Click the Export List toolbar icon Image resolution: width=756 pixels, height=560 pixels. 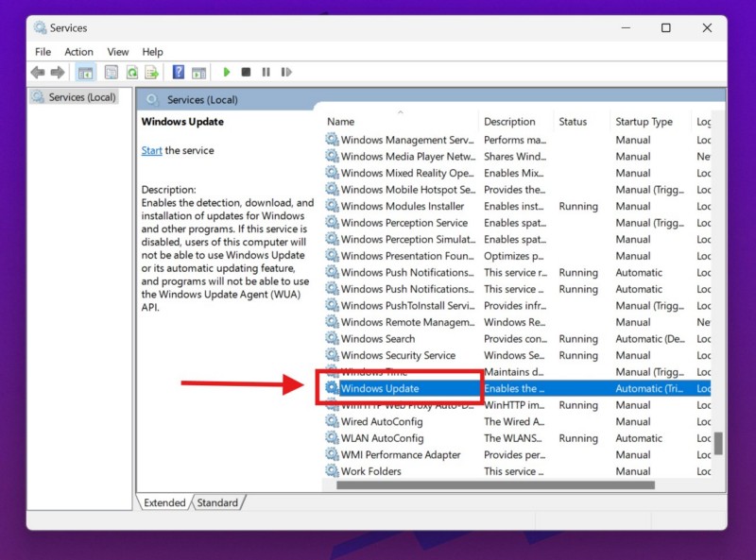click(151, 72)
